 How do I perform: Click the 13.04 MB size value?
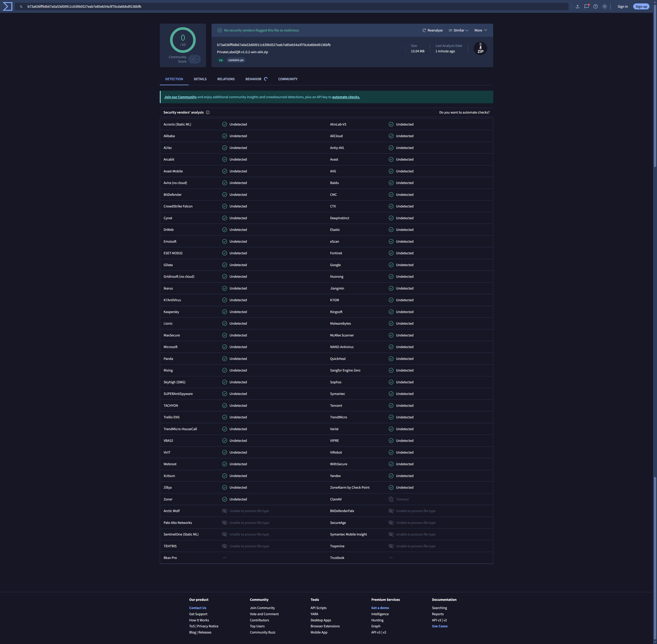tap(417, 51)
